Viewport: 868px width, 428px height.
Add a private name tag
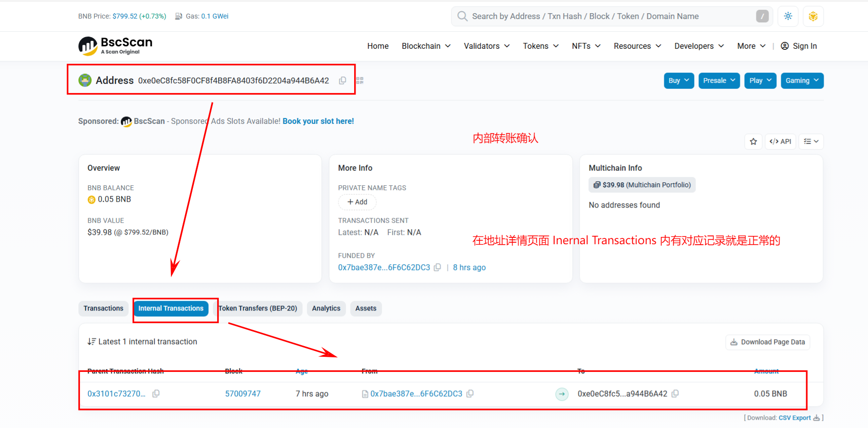point(357,202)
